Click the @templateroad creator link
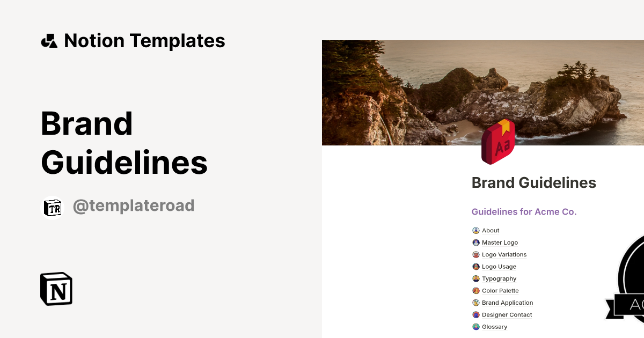Image resolution: width=644 pixels, height=338 pixels. coord(133,206)
